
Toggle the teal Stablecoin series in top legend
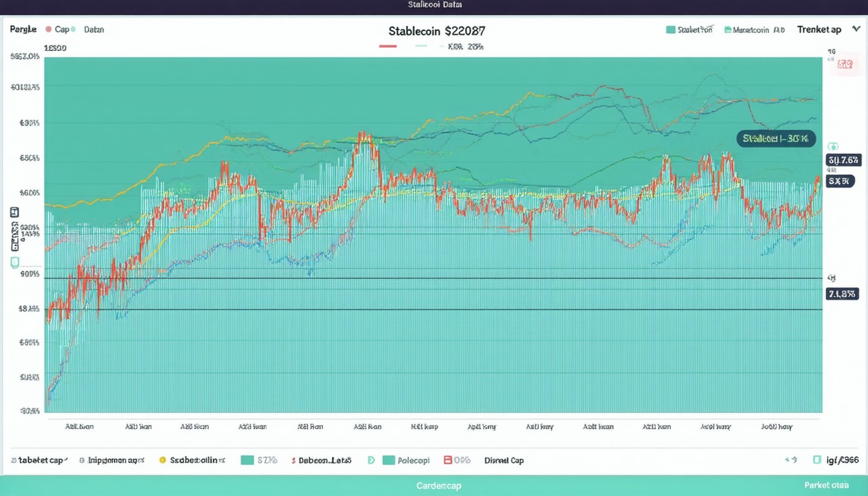[670, 30]
